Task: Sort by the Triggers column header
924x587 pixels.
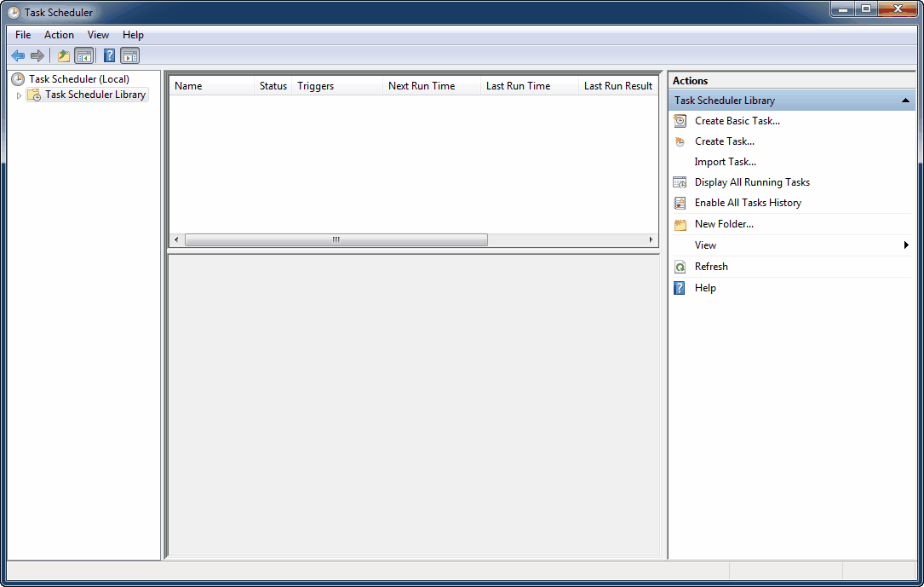Action: point(337,86)
